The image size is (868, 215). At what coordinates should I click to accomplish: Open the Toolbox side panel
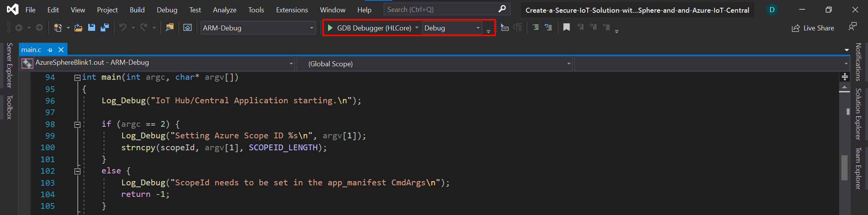10,107
